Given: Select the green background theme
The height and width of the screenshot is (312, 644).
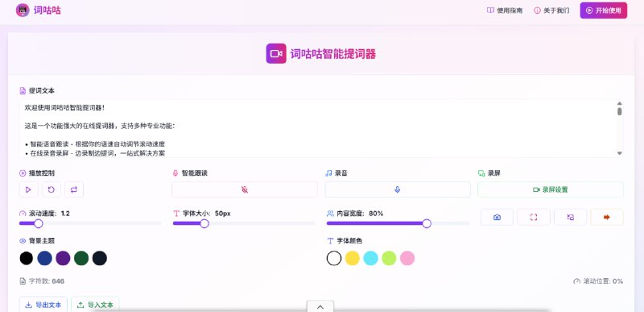Looking at the screenshot, I should coord(81,258).
